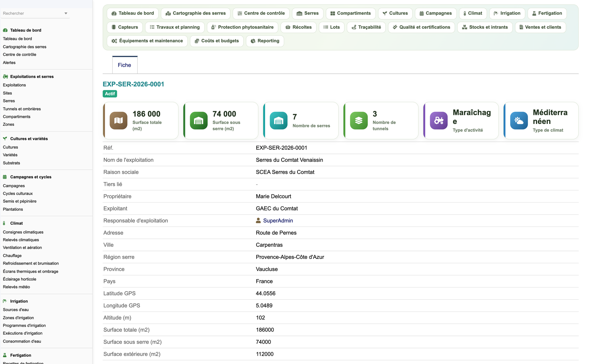The width and height of the screenshot is (589, 364).
Task: Open the Capteurs top navigation button
Action: (x=125, y=27)
